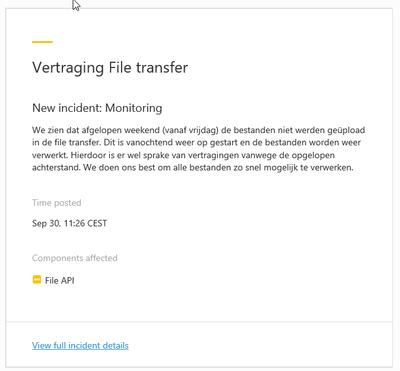Screen dimensions: 400x371
Task: Click the Sep 30, 11:26 CEST timestamp
Action: point(69,223)
